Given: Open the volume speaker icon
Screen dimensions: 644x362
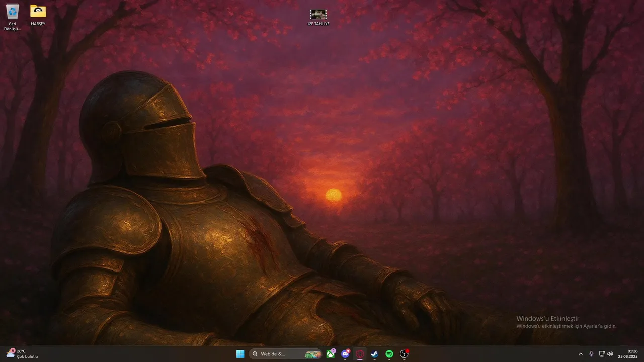Looking at the screenshot, I should point(610,354).
